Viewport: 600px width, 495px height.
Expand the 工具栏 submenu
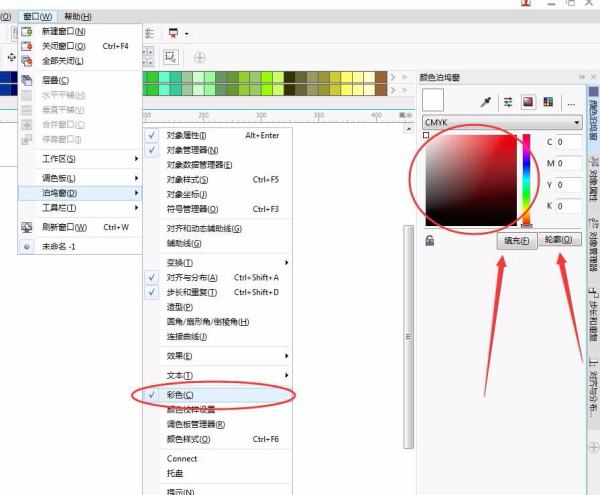tap(80, 208)
